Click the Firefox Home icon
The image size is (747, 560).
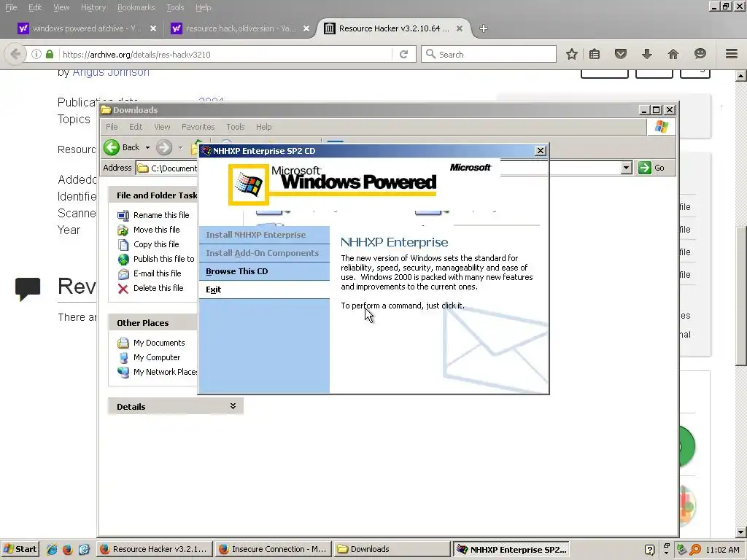tap(673, 54)
